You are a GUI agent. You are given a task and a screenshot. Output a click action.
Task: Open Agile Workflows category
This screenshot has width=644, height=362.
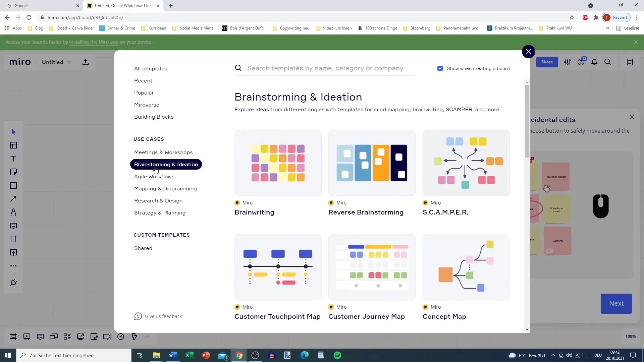(x=154, y=176)
